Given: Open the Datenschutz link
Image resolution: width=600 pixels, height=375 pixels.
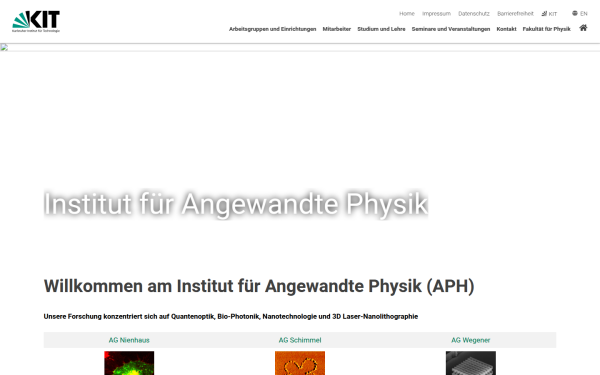Looking at the screenshot, I should tap(474, 14).
